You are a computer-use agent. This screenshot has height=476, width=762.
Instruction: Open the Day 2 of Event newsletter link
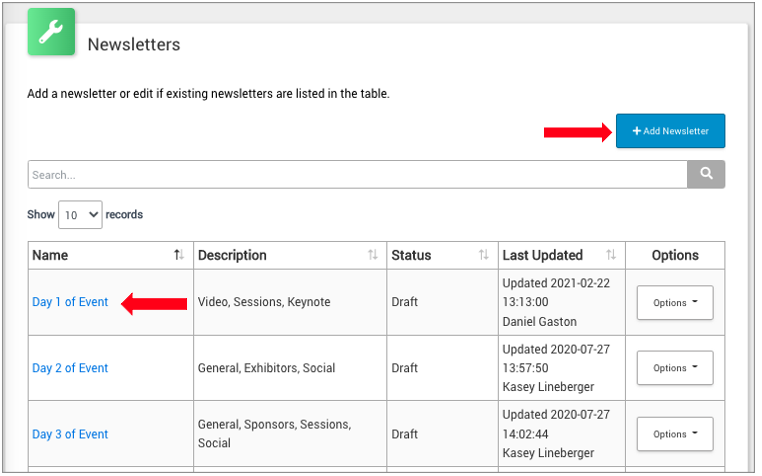[x=70, y=368]
